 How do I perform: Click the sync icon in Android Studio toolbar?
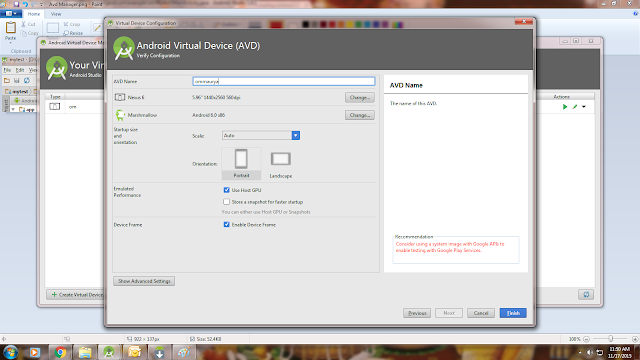point(27,80)
